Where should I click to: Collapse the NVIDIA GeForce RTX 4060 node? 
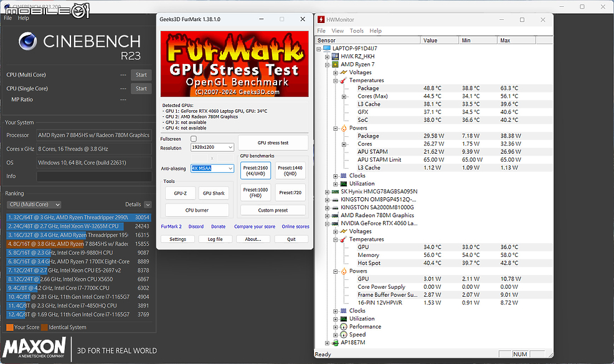(x=327, y=224)
